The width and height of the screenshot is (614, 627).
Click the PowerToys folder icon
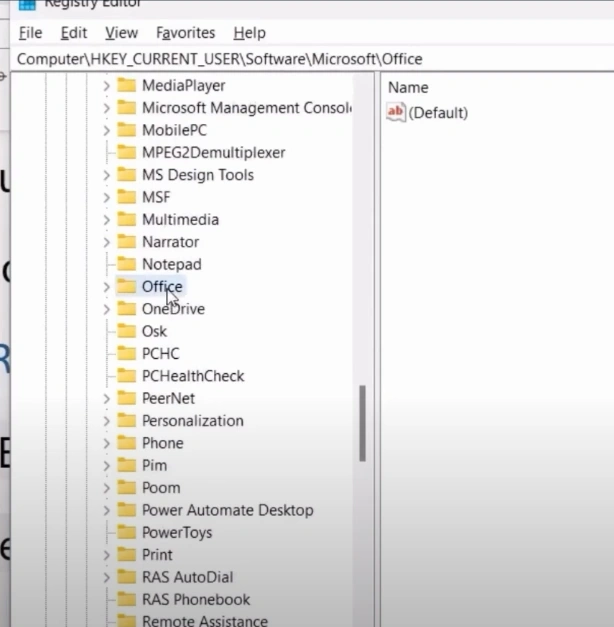tap(126, 533)
